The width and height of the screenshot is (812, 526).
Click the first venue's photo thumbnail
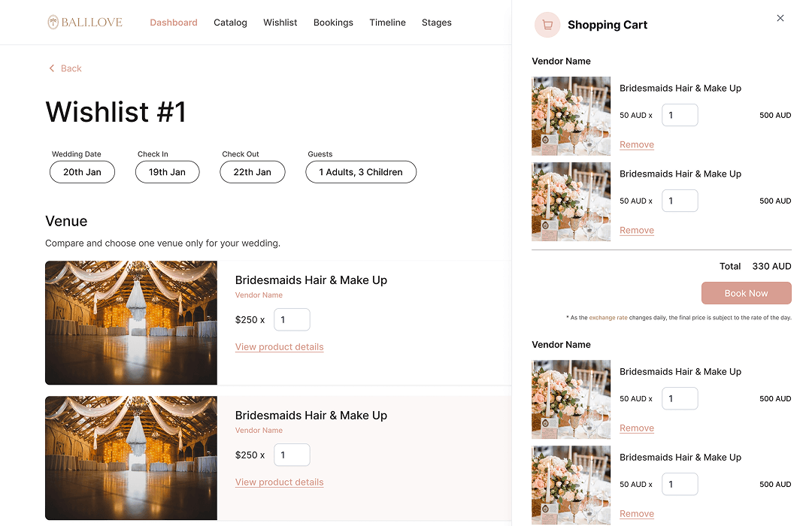coord(131,322)
